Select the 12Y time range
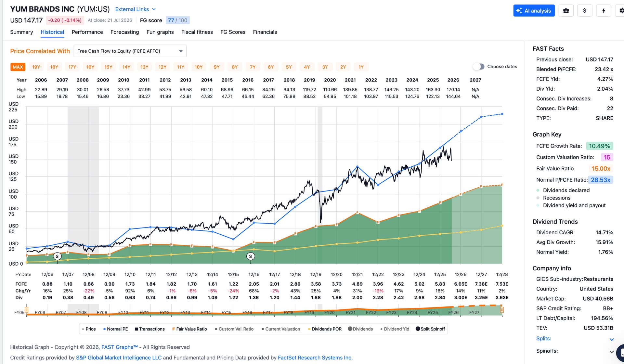Screen dimensions: 624x364 pos(162,67)
